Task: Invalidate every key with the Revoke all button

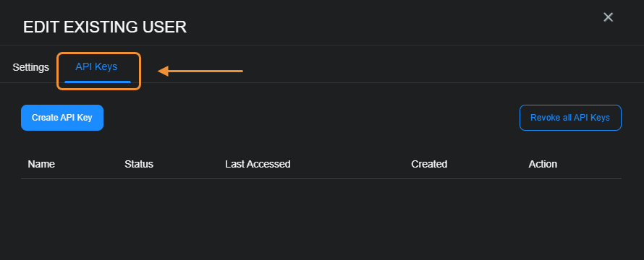Action: pyautogui.click(x=570, y=118)
